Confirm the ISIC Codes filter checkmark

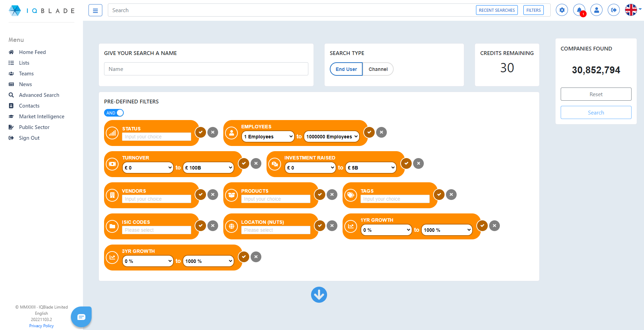[200, 226]
